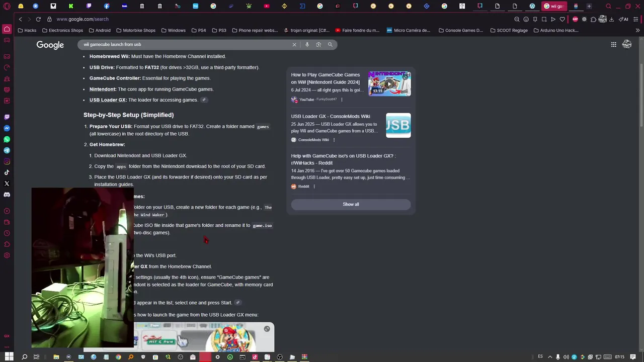This screenshot has height=362, width=644.
Task: Open the PS4 bookmarks folder
Action: tap(198, 30)
